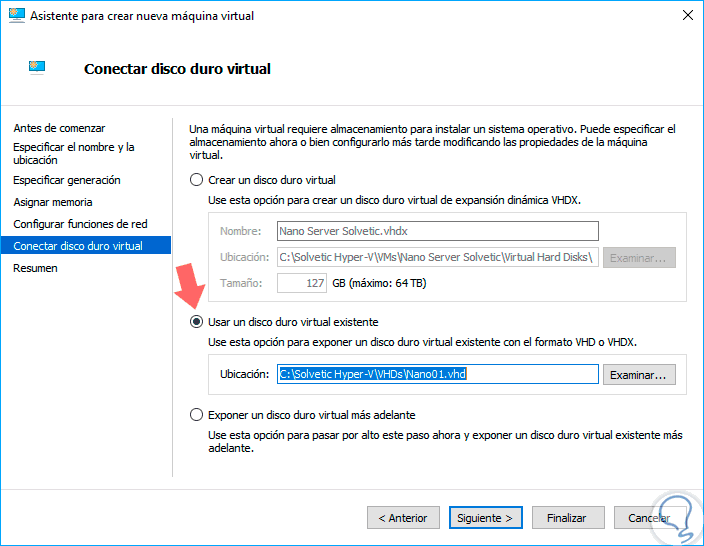Open the "Resumen" step
The height and width of the screenshot is (546, 704).
pyautogui.click(x=35, y=268)
